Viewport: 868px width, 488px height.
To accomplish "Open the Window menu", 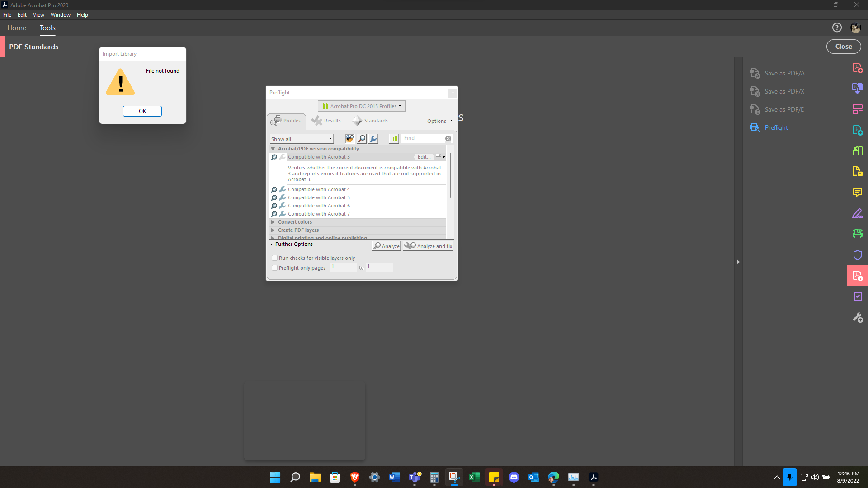I will pos(60,14).
